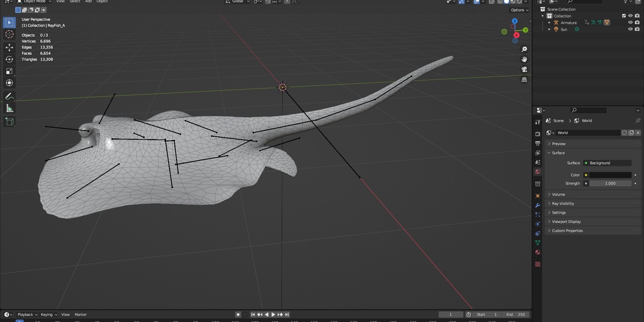
Task: Disable Sun in renders camera icon
Action: pos(638,30)
